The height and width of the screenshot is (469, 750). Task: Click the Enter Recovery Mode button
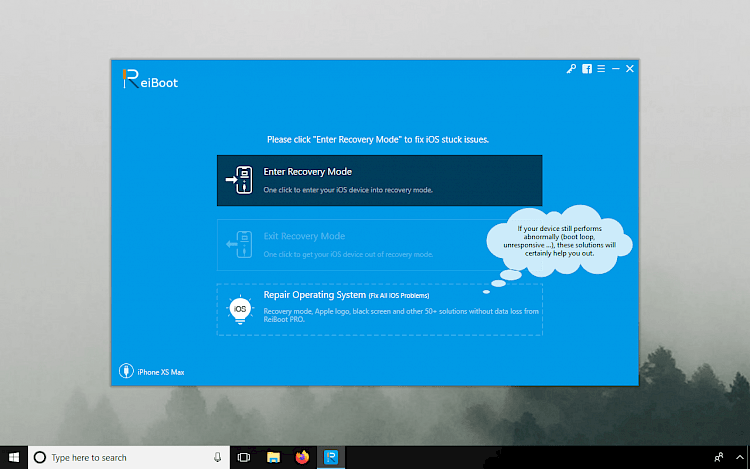379,180
